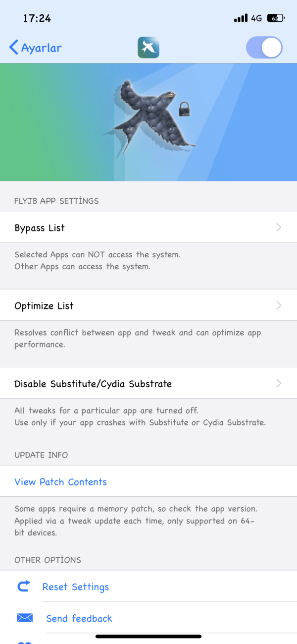The width and height of the screenshot is (297, 644).
Task: Open the Optimize List entry
Action: 44,306
